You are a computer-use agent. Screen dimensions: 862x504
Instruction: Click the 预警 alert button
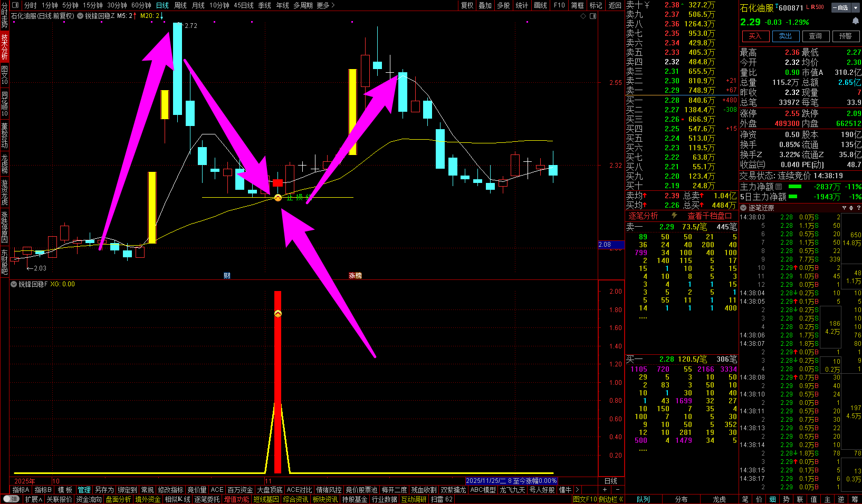click(845, 36)
